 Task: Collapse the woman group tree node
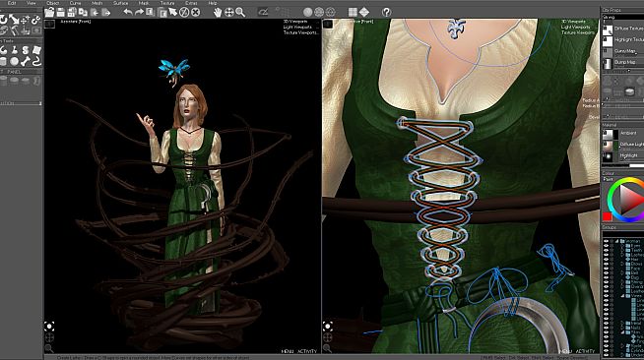tap(616, 241)
